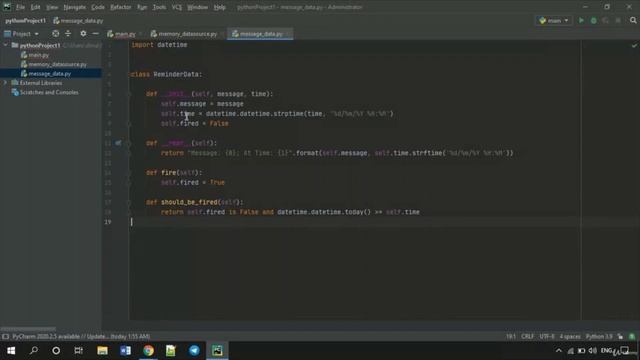Click line:column 19:1 indicator in status bar
The width and height of the screenshot is (640, 360).
click(x=511, y=337)
